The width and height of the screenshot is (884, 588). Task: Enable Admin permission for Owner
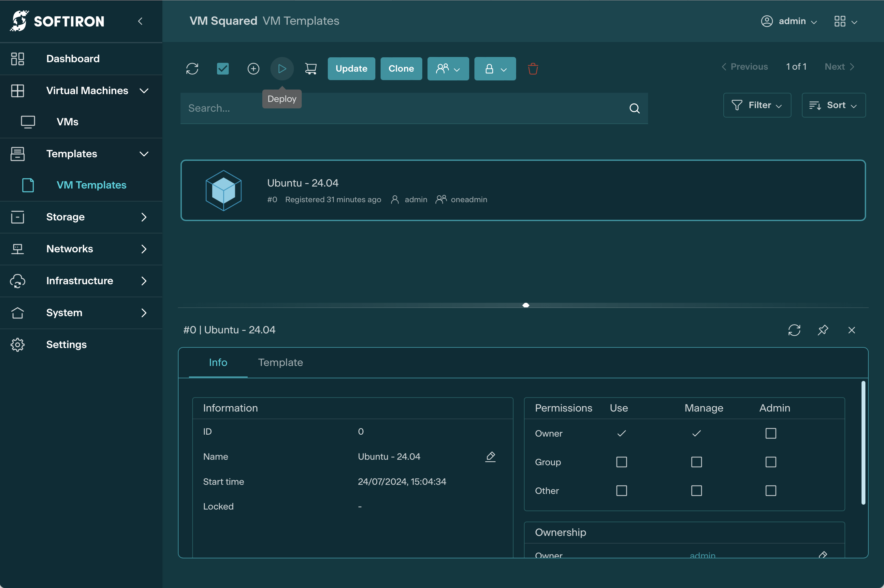[x=771, y=433]
